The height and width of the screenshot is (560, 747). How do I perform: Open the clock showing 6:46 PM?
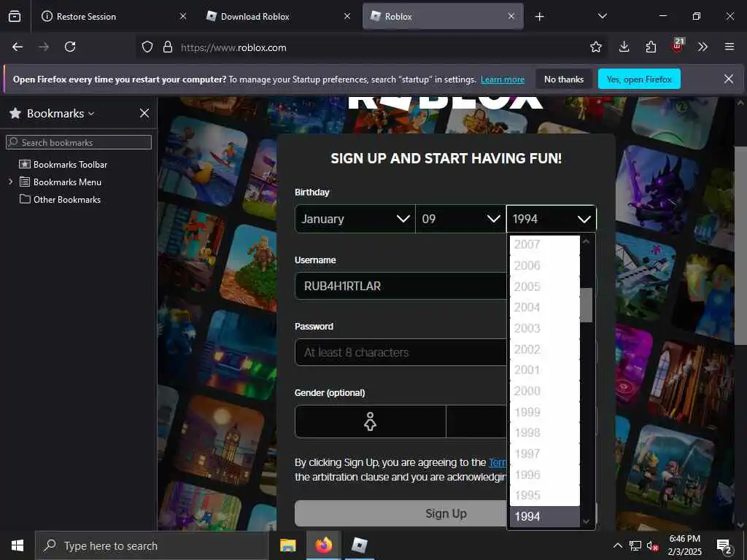click(x=684, y=545)
